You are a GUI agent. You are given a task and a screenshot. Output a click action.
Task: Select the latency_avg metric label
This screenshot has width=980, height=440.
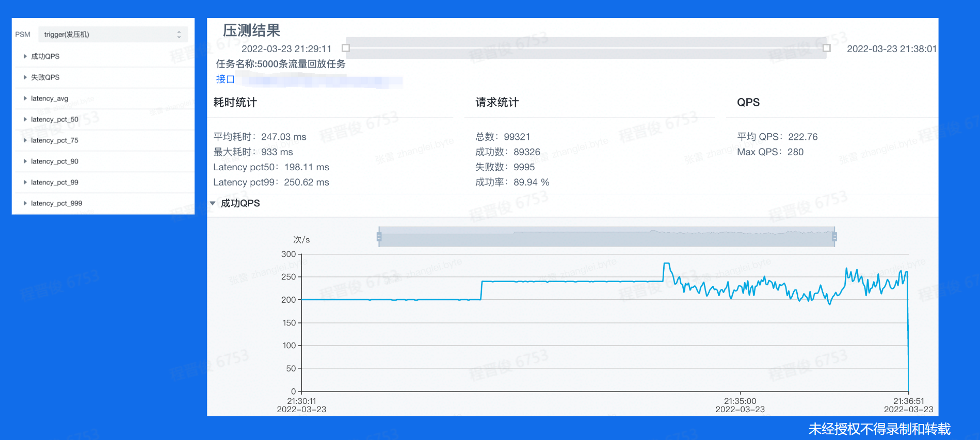pos(50,98)
